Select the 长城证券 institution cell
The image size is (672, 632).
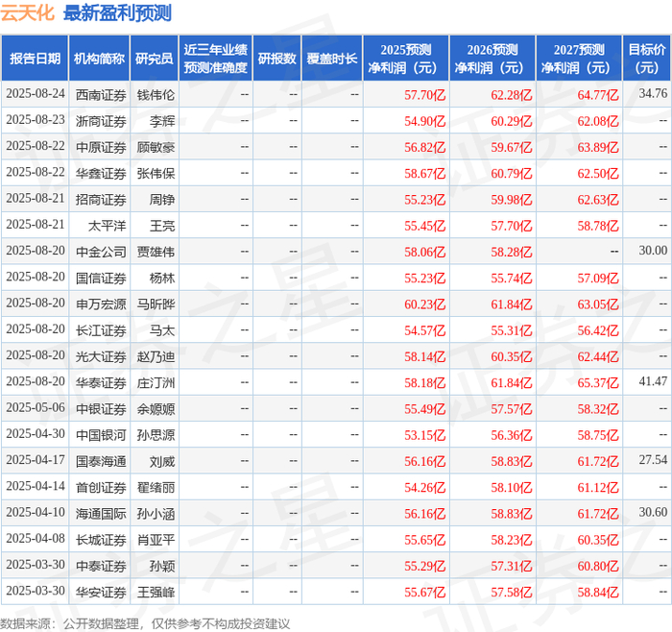101,540
